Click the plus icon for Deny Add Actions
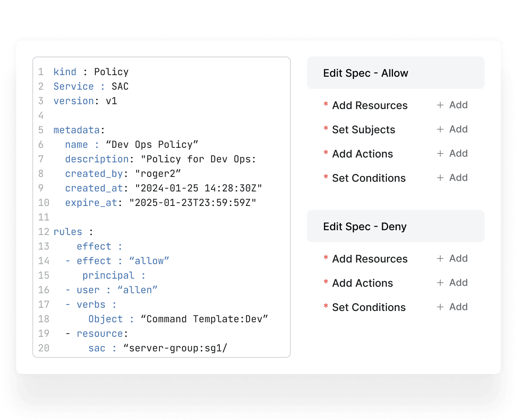The image size is (517, 420). tap(440, 283)
